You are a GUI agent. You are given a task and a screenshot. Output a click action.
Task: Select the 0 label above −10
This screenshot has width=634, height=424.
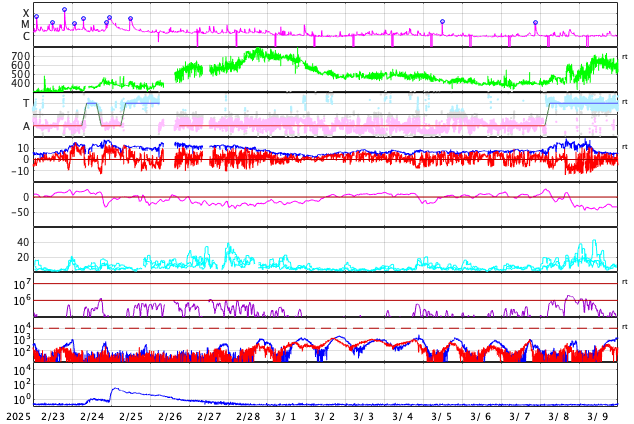pyautogui.click(x=27, y=160)
